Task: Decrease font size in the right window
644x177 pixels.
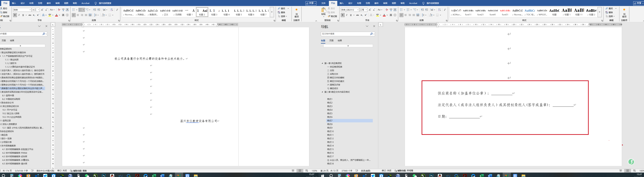Action: pos(374,10)
